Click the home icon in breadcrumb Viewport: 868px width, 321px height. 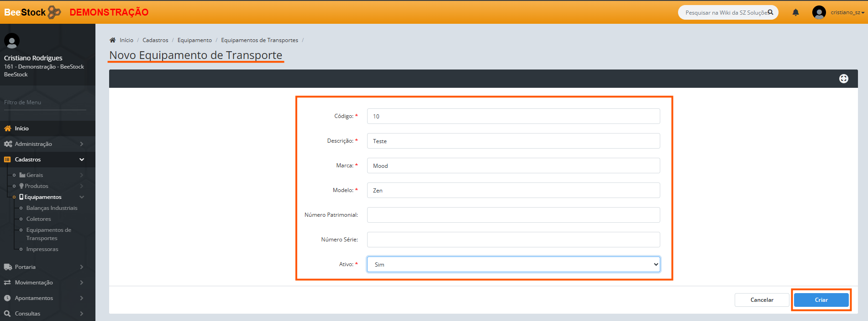pos(113,40)
